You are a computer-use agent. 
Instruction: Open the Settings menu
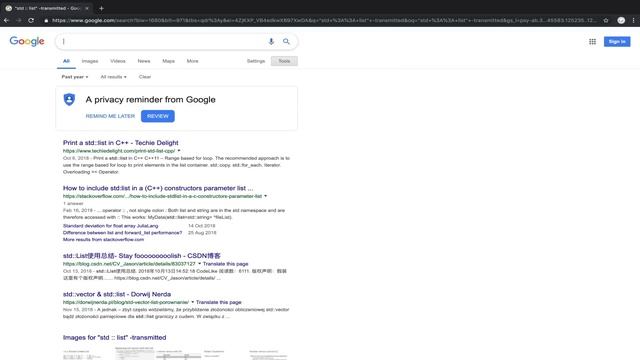(256, 61)
